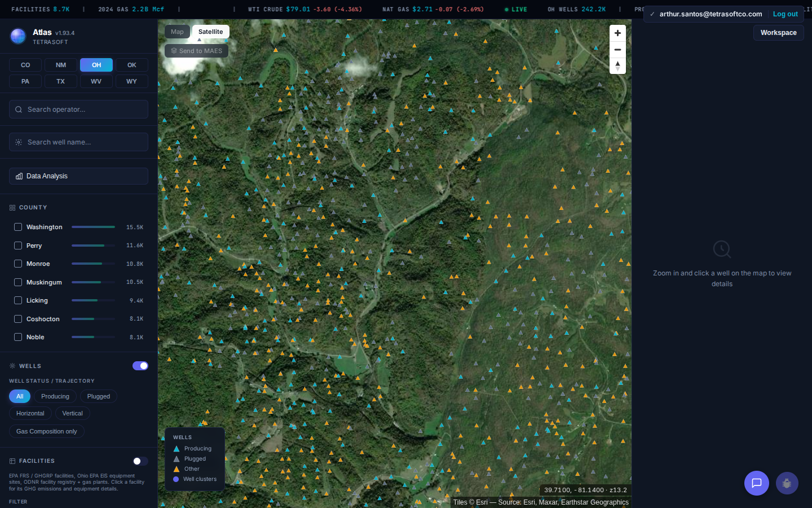Select the OH state tab
The height and width of the screenshot is (508, 812).
click(x=96, y=65)
